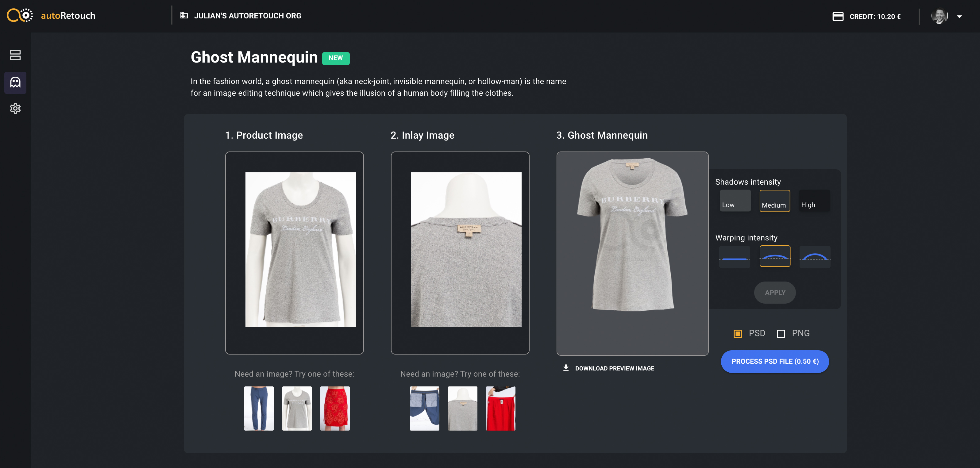The height and width of the screenshot is (468, 980).
Task: Open settings gear in sidebar
Action: [15, 109]
